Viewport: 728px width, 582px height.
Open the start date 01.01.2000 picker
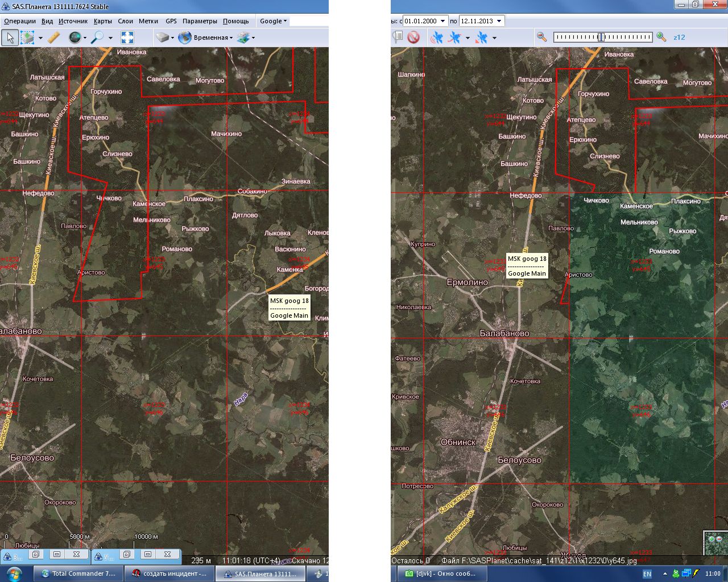[443, 21]
